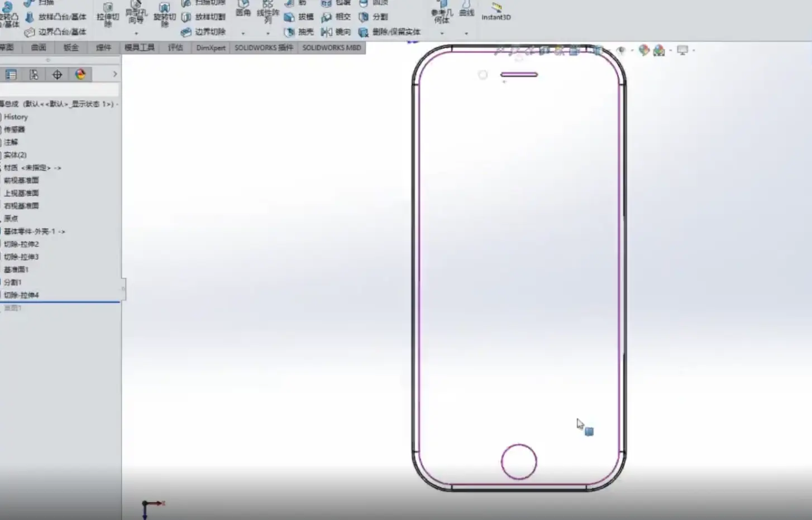This screenshot has width=812, height=520.
Task: Select 放样凸台/基体 loft boss tool
Action: point(56,17)
